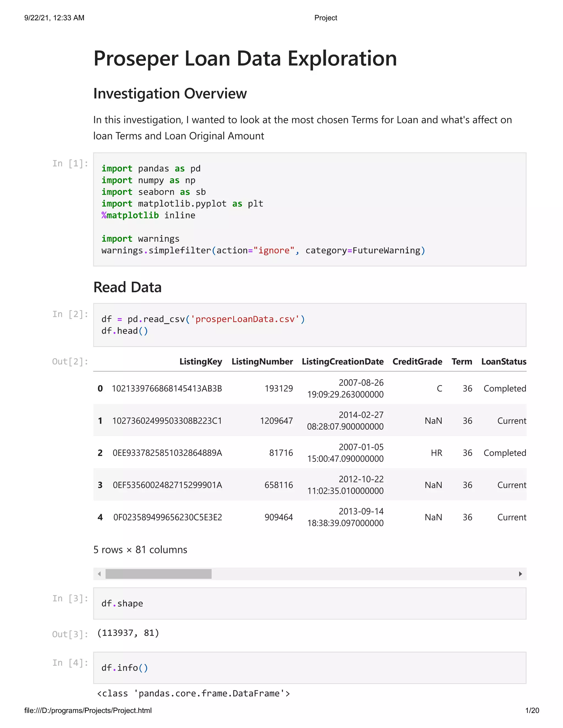This screenshot has width=563, height=728.
Task: Click the Term column header
Action: 462,362
